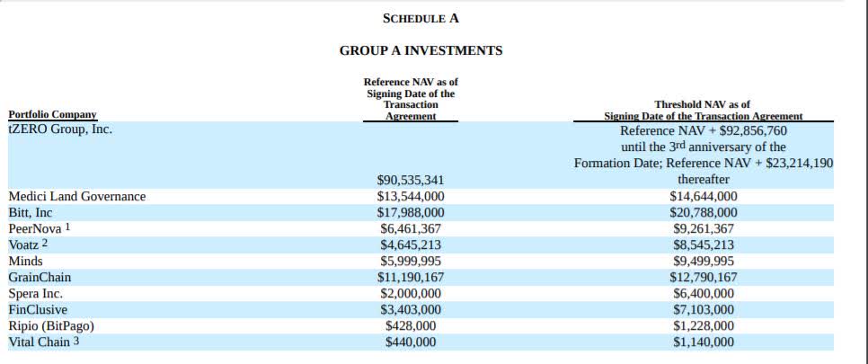Screen dimensions: 868x364
Task: Click the Reference NAV column header
Action: point(411,99)
